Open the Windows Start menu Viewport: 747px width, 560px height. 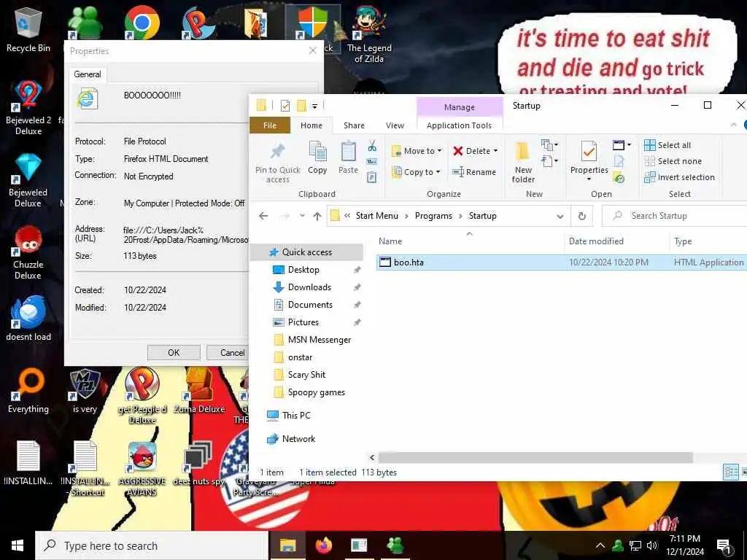click(18, 545)
